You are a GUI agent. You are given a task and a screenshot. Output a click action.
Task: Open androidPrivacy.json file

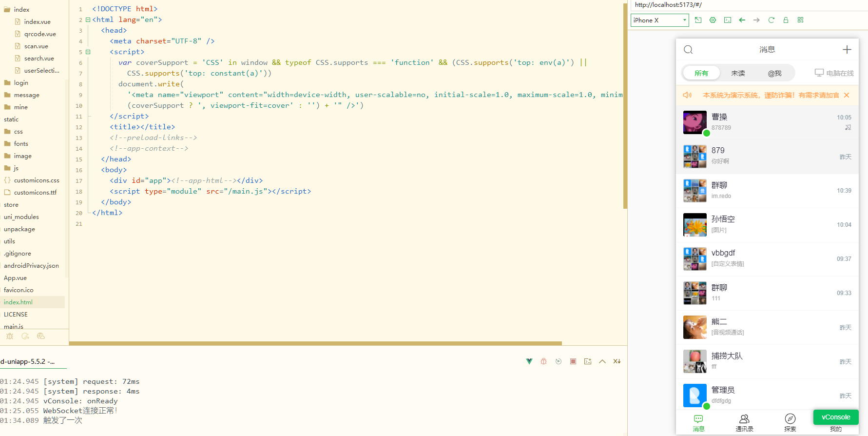pos(31,266)
